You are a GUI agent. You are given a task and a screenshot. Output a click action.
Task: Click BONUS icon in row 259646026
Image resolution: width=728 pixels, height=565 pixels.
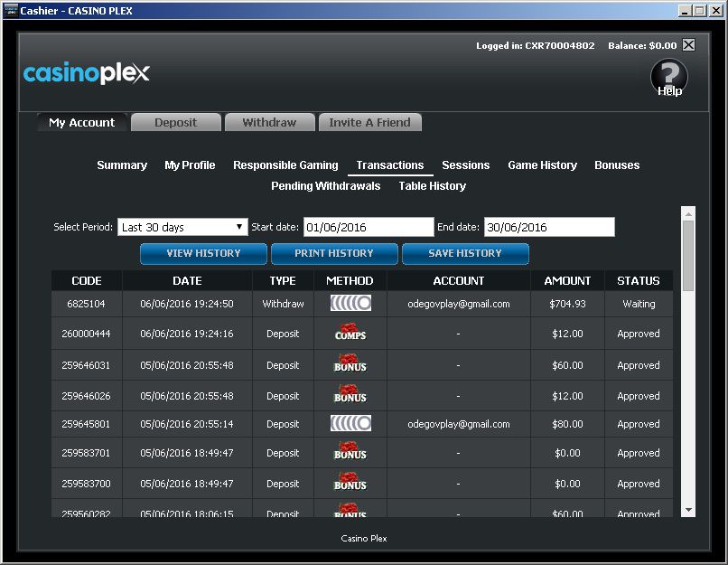[350, 394]
